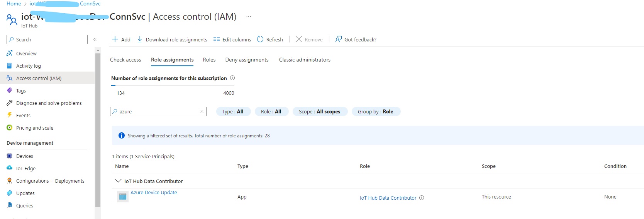Viewport: 644px width, 219px height.
Task: Click the Events lightning bolt icon
Action: click(x=10, y=115)
